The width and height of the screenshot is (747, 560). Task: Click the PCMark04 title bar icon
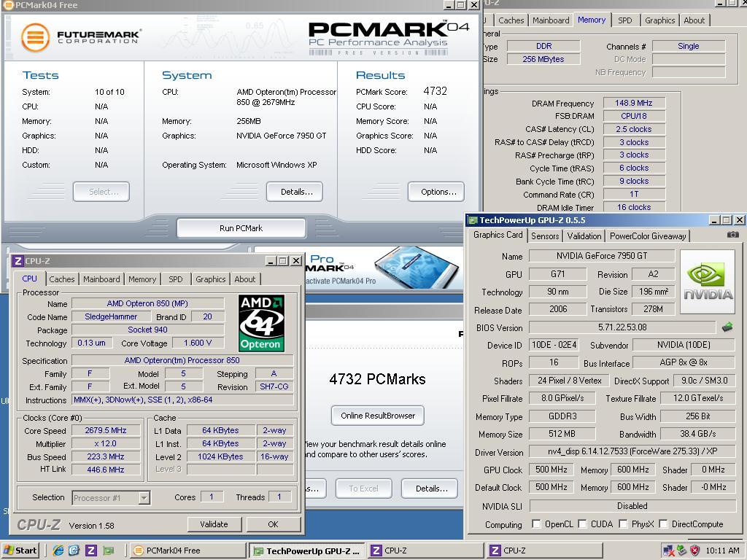(9, 5)
